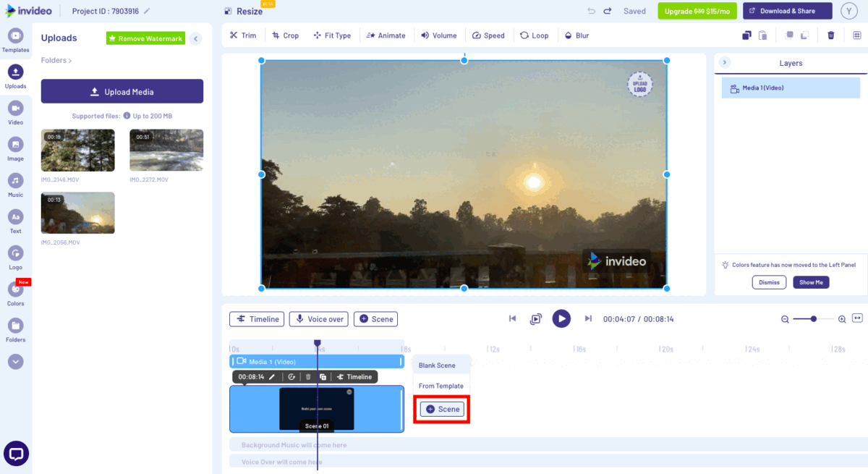Collapse the Uploads panel with the chevron
Viewport: 868px width, 474px height.
tap(195, 39)
